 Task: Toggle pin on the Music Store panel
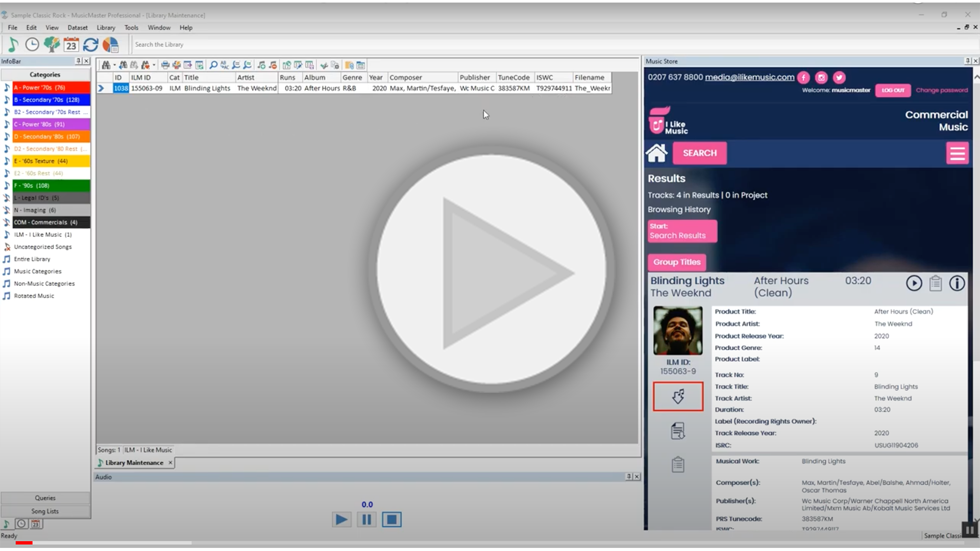[x=967, y=61]
